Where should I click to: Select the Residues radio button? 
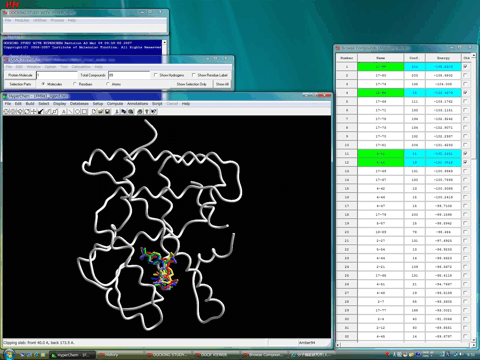75,84
